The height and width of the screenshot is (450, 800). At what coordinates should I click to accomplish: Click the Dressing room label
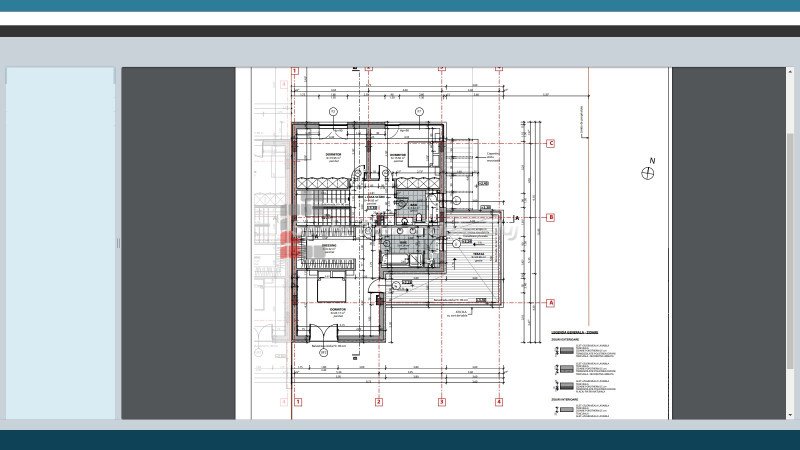click(x=329, y=244)
